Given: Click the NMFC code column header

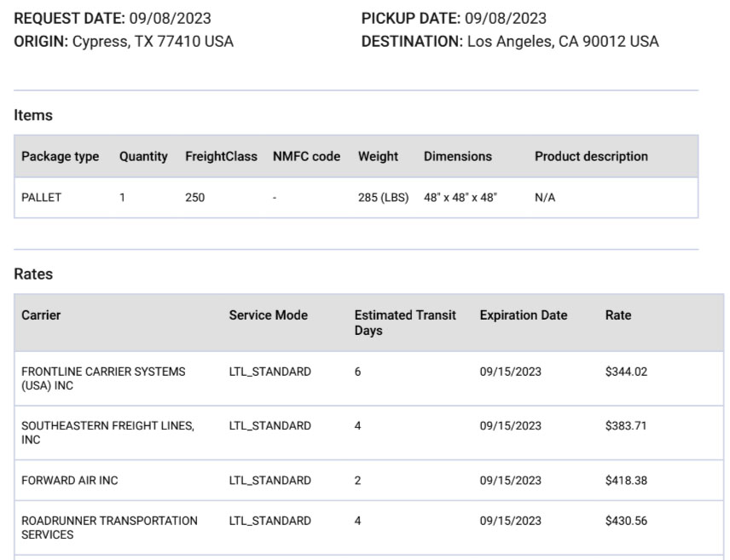Looking at the screenshot, I should pyautogui.click(x=306, y=157).
